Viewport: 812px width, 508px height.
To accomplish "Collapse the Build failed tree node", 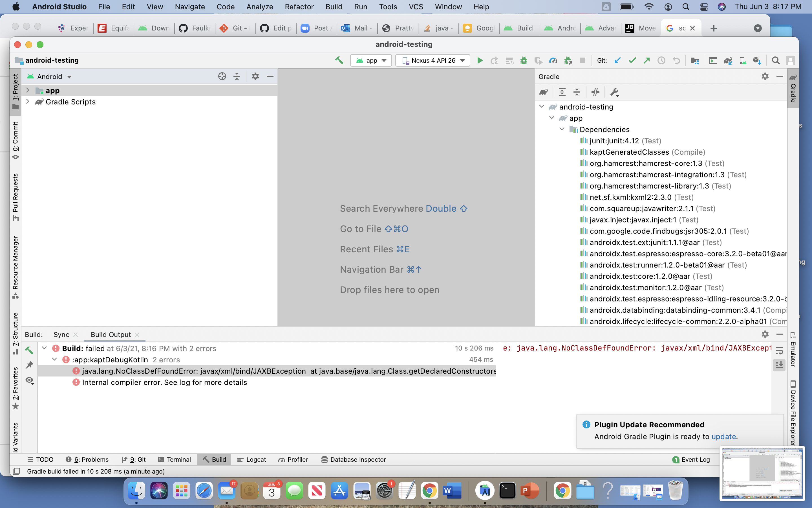I will (x=44, y=348).
